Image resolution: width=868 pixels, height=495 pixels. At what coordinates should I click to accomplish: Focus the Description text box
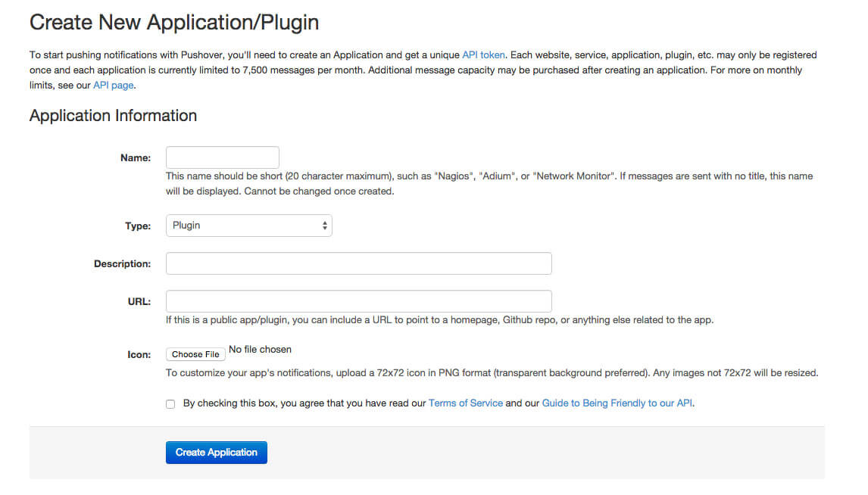point(358,263)
